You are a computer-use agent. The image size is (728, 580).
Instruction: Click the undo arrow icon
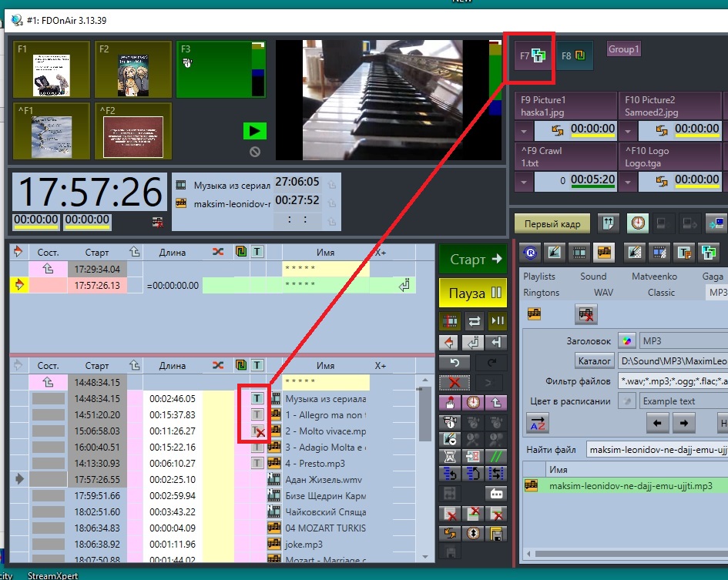click(x=454, y=362)
